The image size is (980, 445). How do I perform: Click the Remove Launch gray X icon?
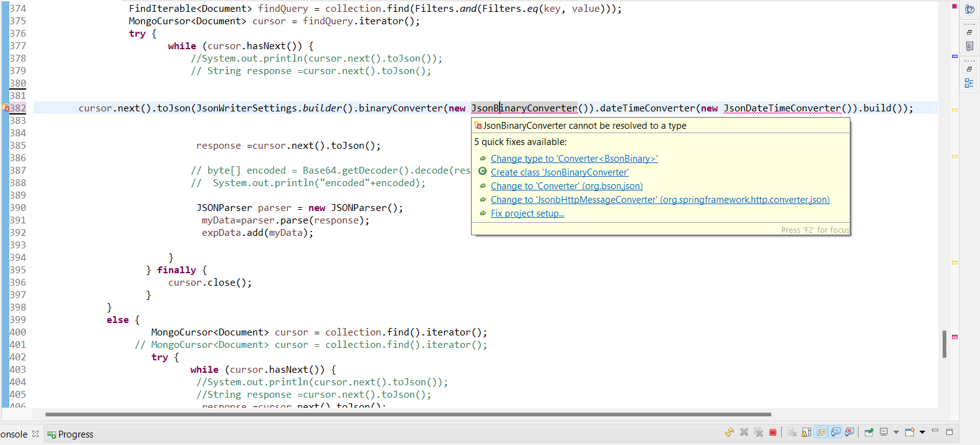click(744, 432)
